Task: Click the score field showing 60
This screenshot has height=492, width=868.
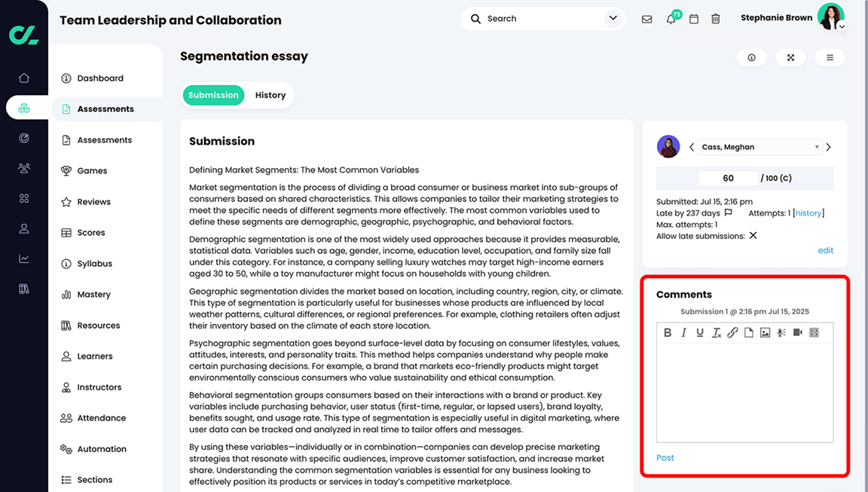Action: [x=728, y=179]
